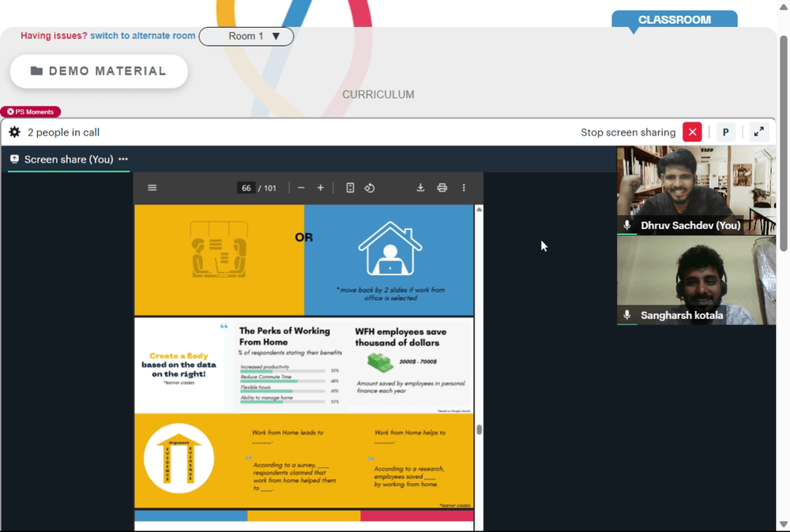790x532 pixels.
Task: Open the PDF sidebar menu icon
Action: [152, 188]
